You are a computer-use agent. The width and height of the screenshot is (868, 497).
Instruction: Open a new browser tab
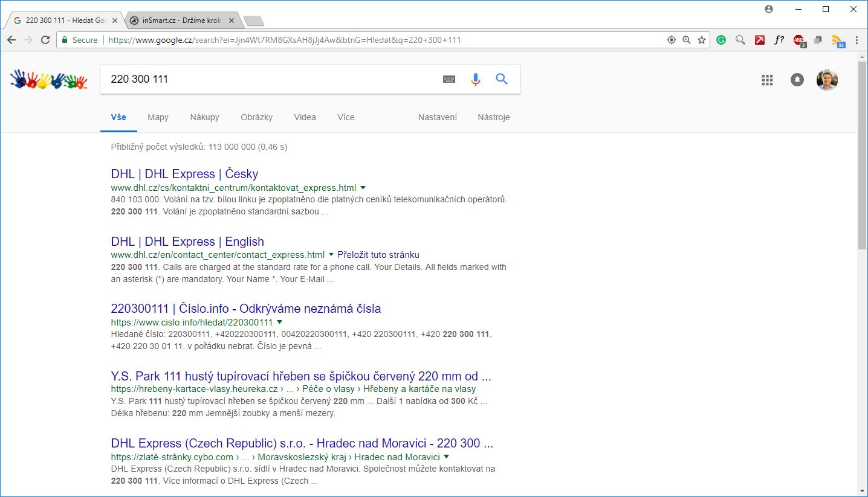[x=254, y=21]
